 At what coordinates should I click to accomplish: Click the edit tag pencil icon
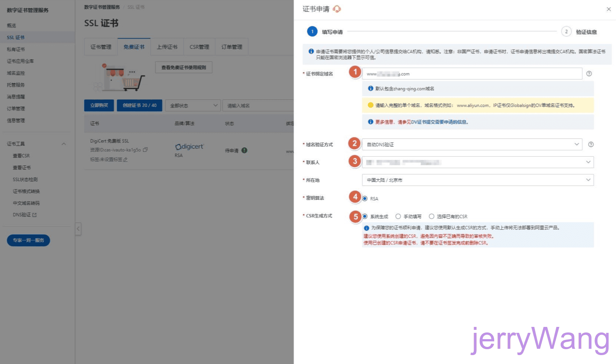[126, 160]
